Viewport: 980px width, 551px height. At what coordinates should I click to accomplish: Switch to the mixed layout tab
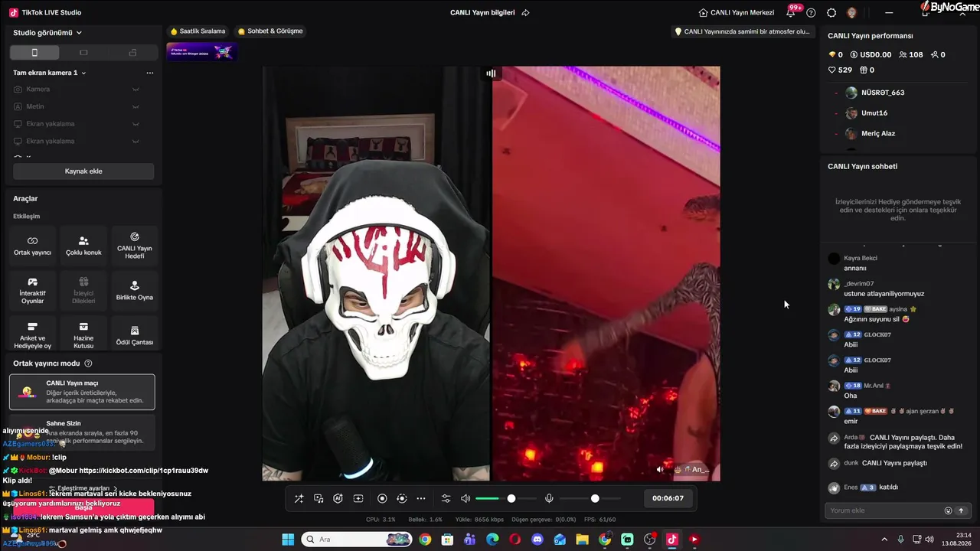[132, 53]
